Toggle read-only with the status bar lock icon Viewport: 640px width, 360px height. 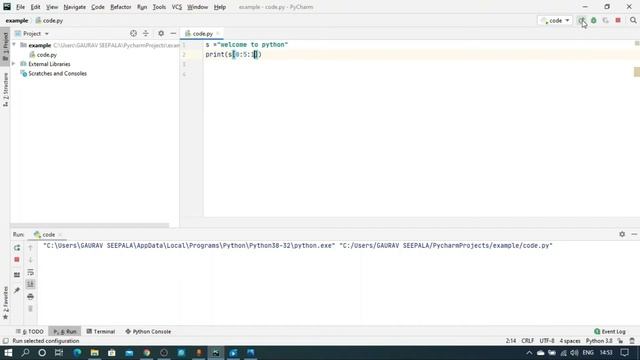[x=620, y=341]
